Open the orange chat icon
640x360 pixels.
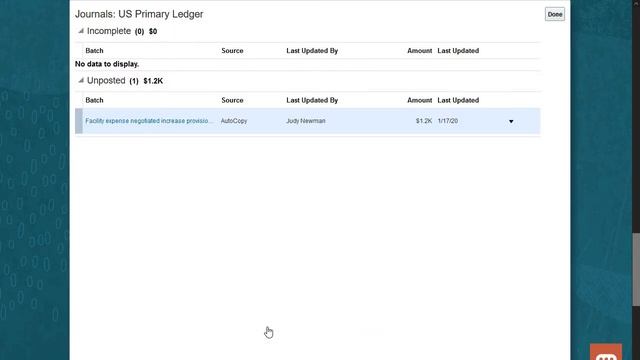606,352
